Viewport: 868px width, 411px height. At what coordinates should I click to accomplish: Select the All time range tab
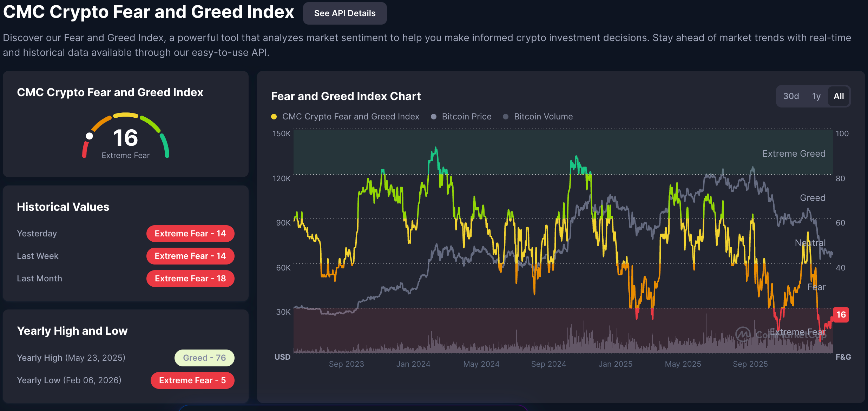839,96
